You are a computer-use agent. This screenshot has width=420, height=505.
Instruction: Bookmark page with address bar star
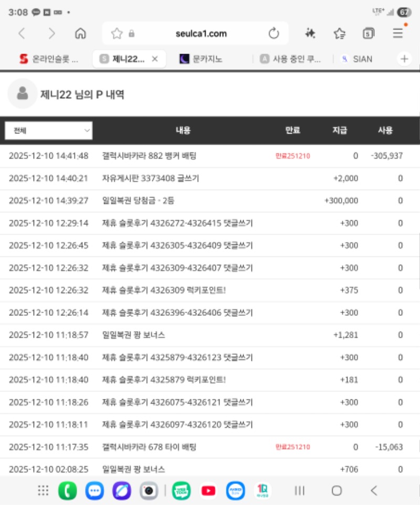coord(117,34)
